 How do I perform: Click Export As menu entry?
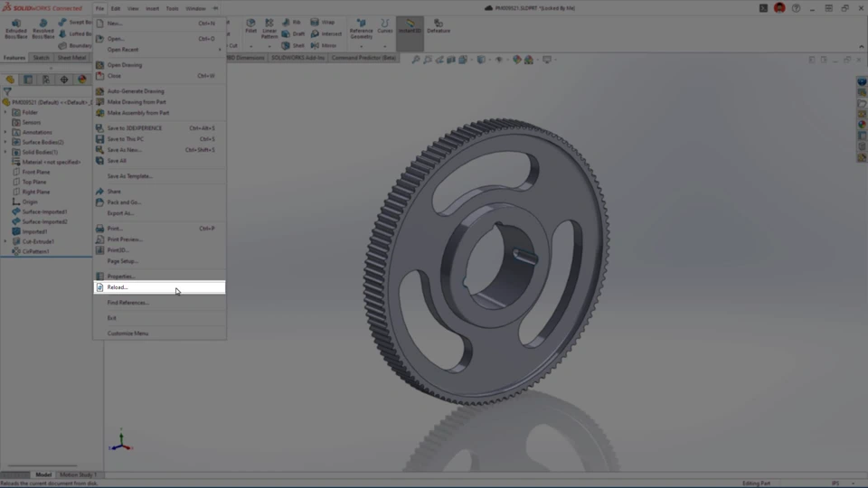[159, 213]
